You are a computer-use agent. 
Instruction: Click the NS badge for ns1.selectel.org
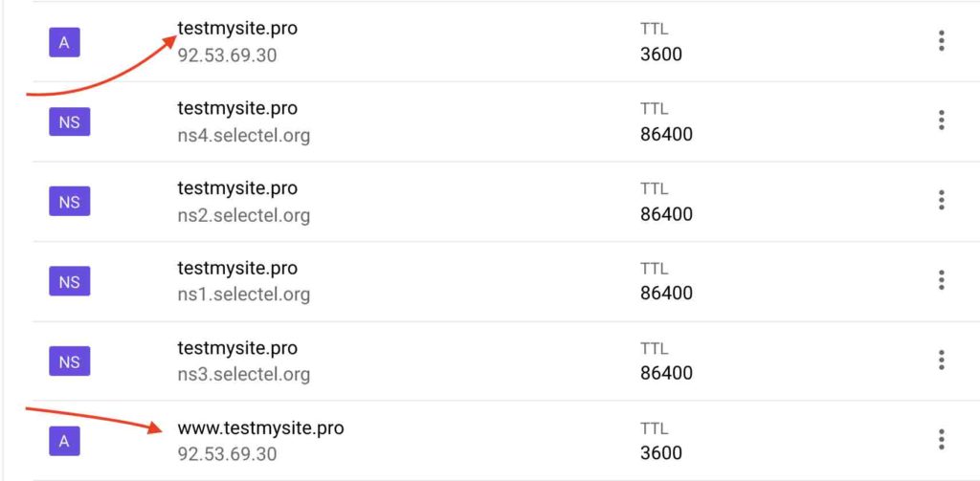69,282
